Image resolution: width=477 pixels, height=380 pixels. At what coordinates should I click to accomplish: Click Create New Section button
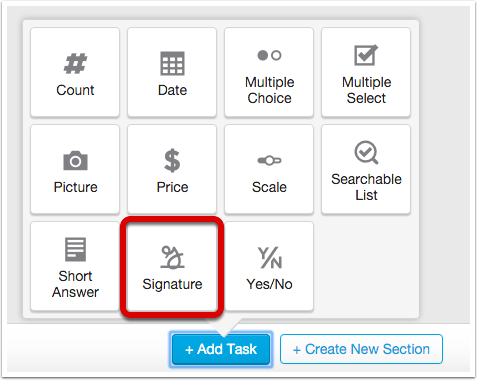[x=361, y=349]
